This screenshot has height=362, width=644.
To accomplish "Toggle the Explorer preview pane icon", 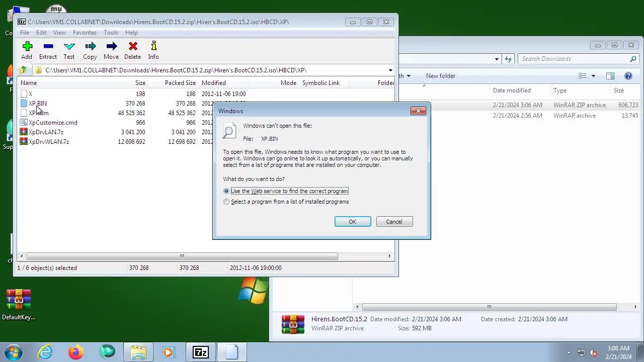I will pos(610,76).
